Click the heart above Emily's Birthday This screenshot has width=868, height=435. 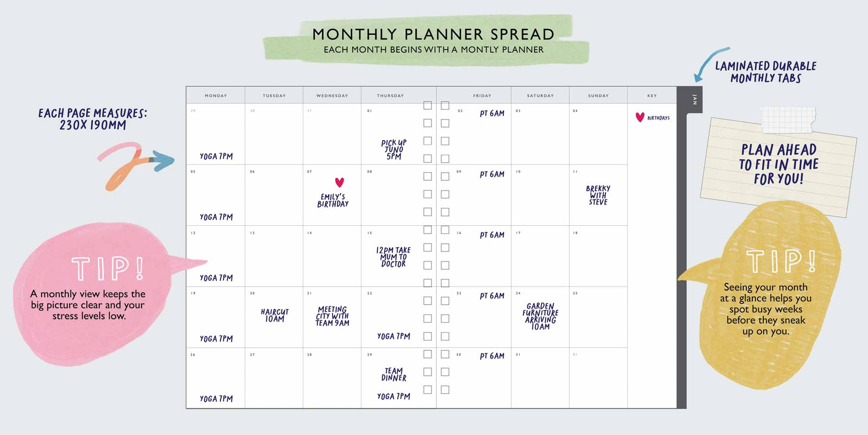pyautogui.click(x=340, y=182)
